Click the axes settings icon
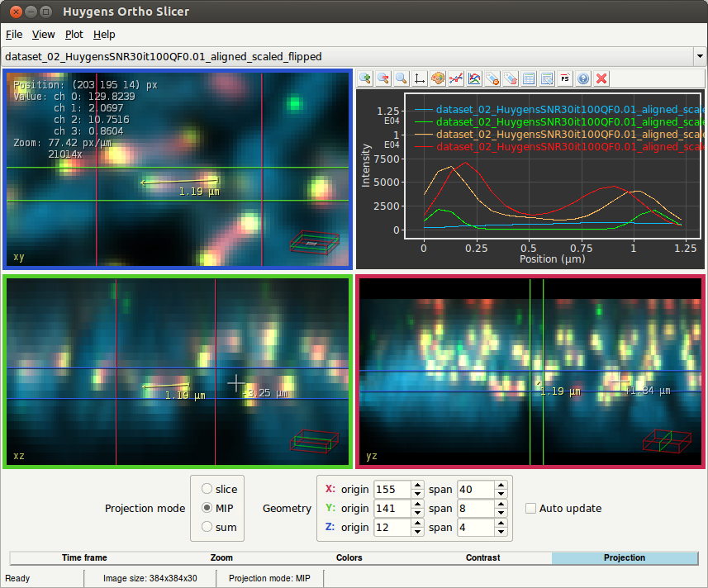 [420, 78]
